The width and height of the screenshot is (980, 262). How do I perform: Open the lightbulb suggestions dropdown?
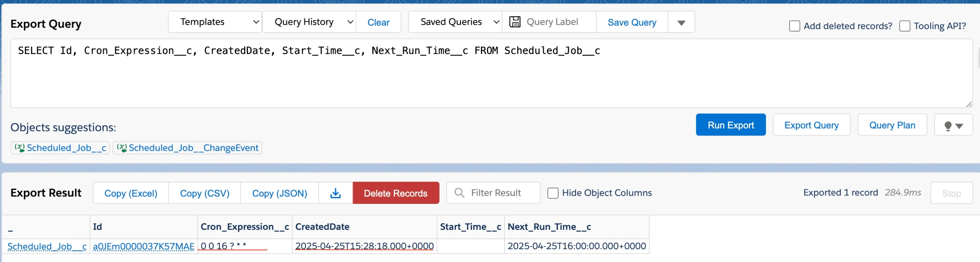pyautogui.click(x=953, y=125)
